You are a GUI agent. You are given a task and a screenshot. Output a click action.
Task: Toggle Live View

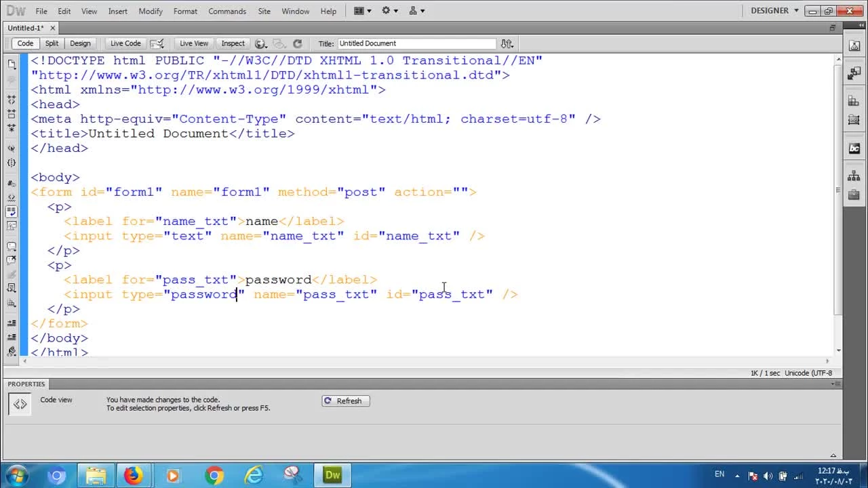point(194,43)
